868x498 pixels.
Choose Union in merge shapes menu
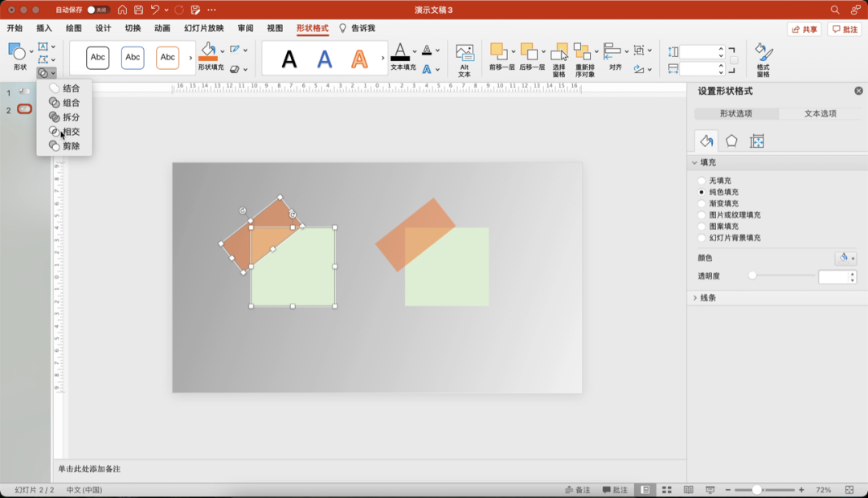(64, 88)
